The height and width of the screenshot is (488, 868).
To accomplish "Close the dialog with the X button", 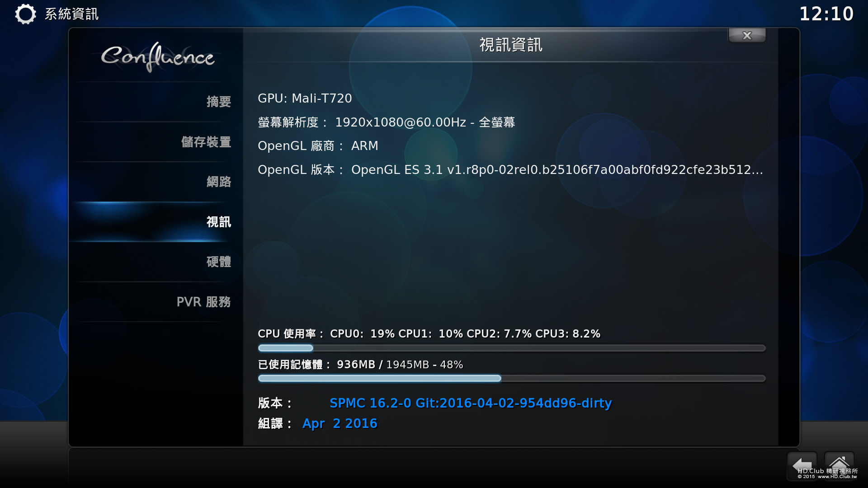I will (747, 35).
